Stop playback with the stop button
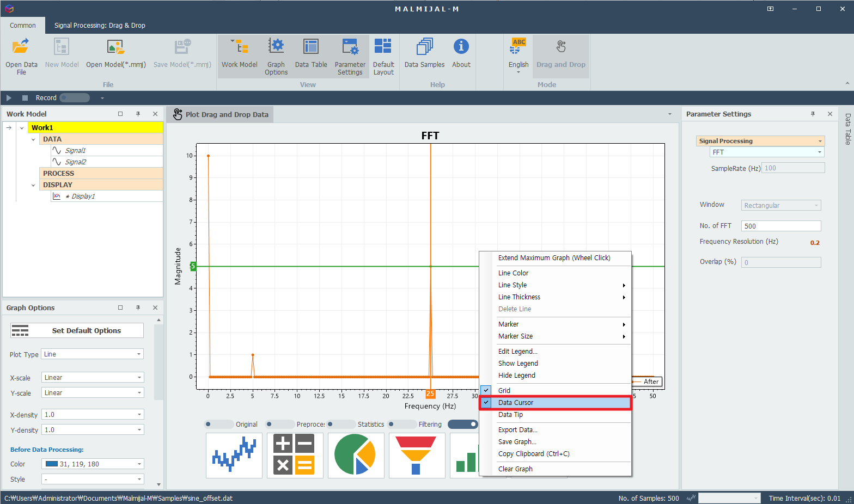Screen dimensions: 854x504 [x=25, y=98]
